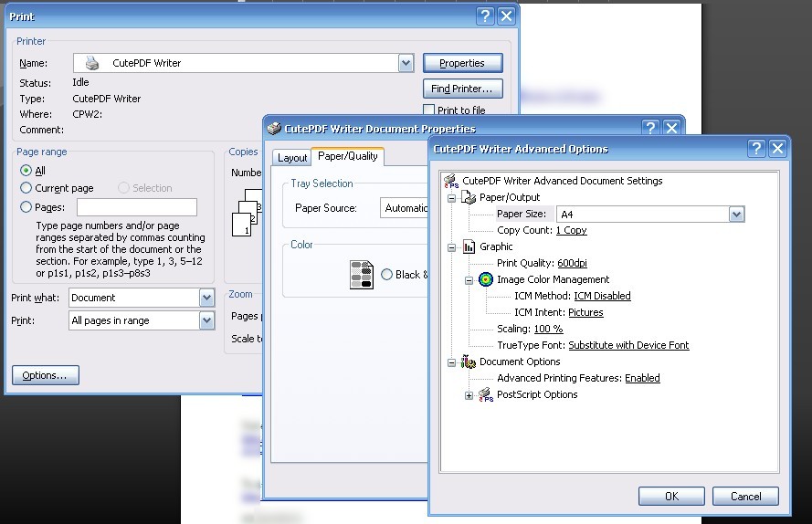Select the All page range radio button
The height and width of the screenshot is (524, 812).
[x=26, y=171]
